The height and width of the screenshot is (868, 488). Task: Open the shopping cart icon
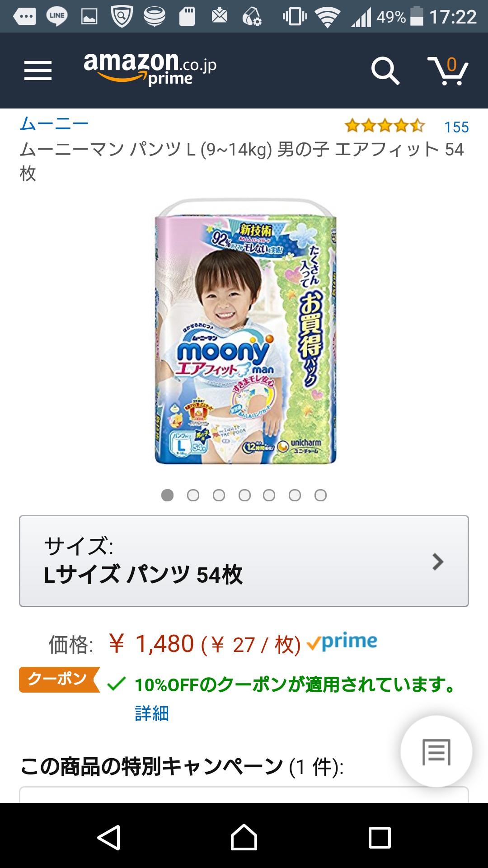click(448, 71)
